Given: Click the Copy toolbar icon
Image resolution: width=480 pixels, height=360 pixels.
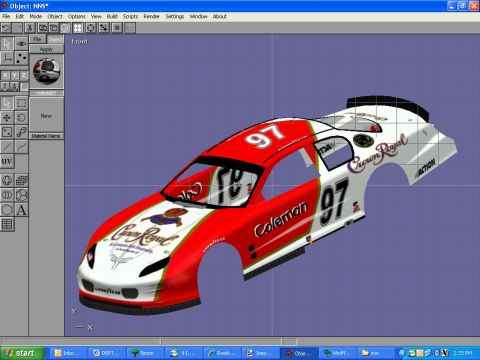Looking at the screenshot, I should pos(42,28).
